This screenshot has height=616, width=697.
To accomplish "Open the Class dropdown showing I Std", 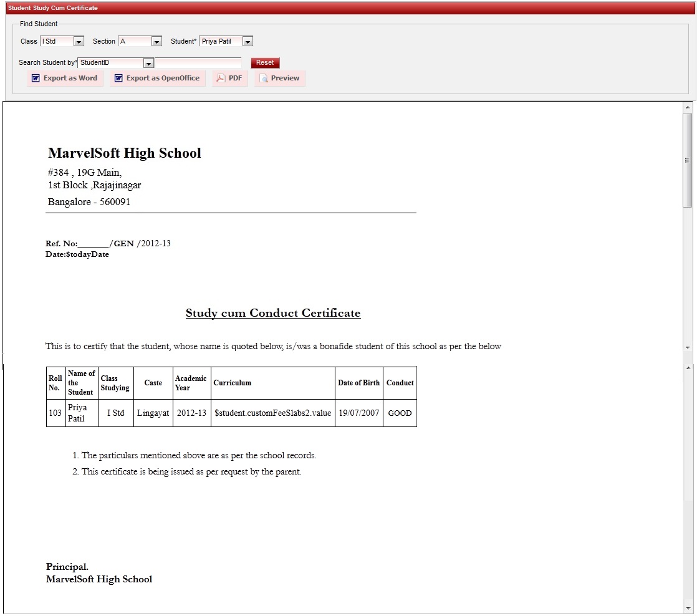I will (x=79, y=42).
